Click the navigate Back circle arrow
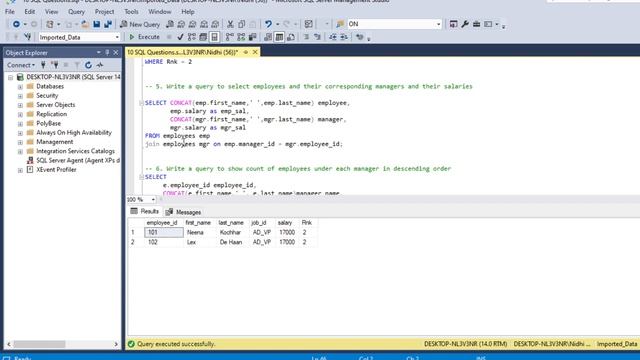 pos(16,24)
